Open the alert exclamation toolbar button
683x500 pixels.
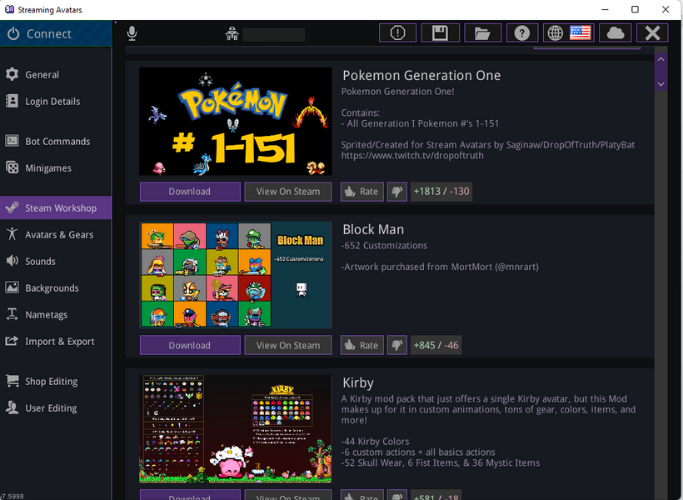tap(398, 33)
